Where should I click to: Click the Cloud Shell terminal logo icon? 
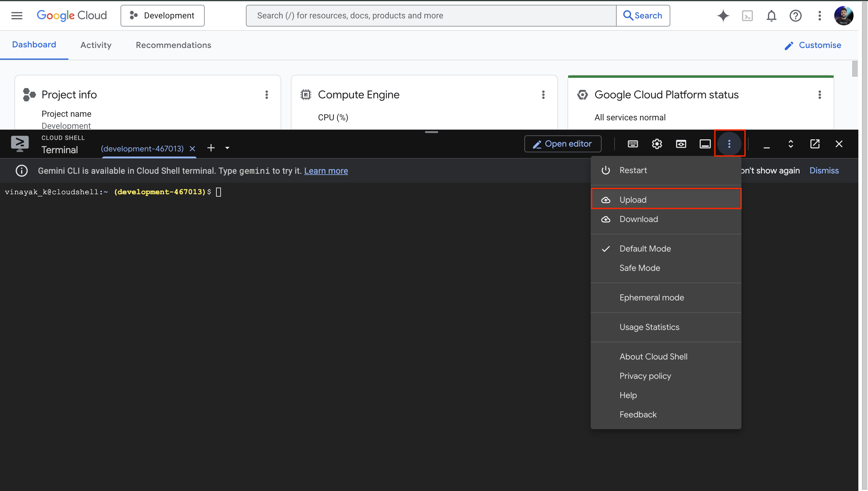[x=20, y=144]
